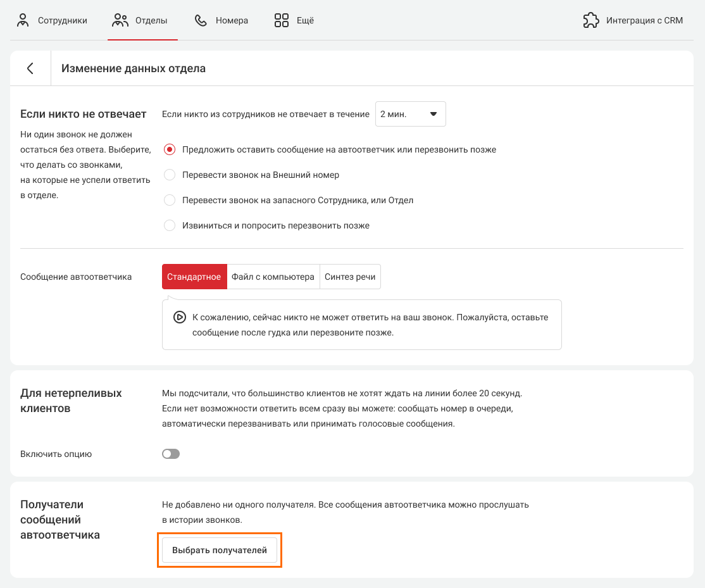Enable the impatient clients option toggle
705x588 pixels.
[171, 454]
